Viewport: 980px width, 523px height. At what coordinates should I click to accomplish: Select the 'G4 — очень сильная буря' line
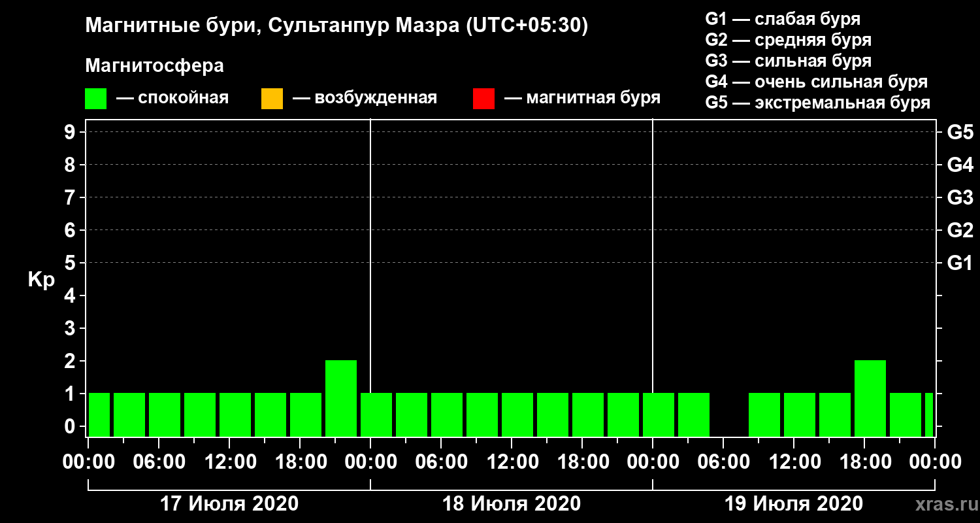(x=817, y=82)
